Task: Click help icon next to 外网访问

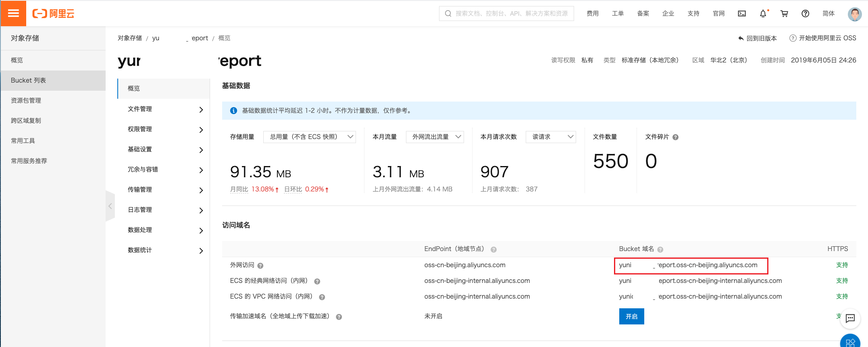Action: [x=260, y=266]
